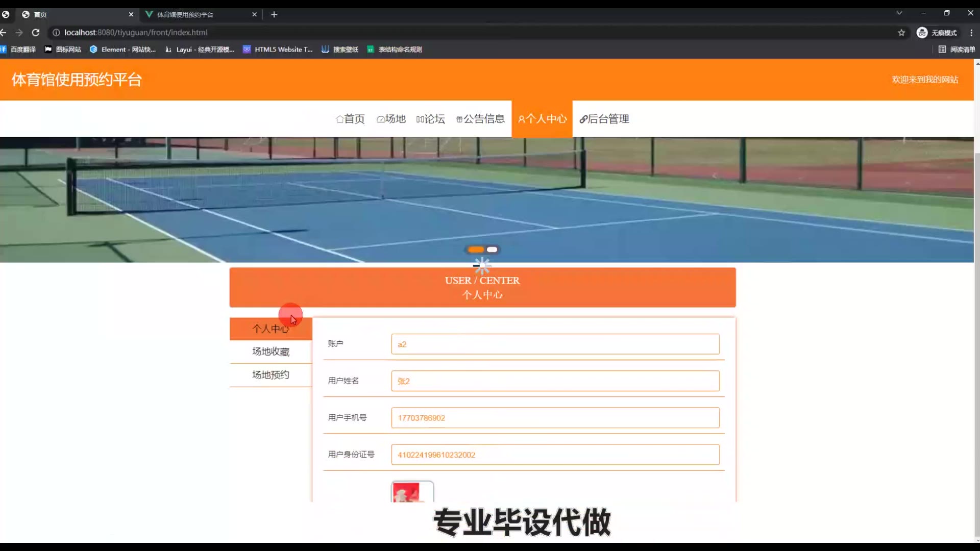Viewport: 980px width, 551px height.
Task: Open the 公告信息 navigation item
Action: pos(480,119)
